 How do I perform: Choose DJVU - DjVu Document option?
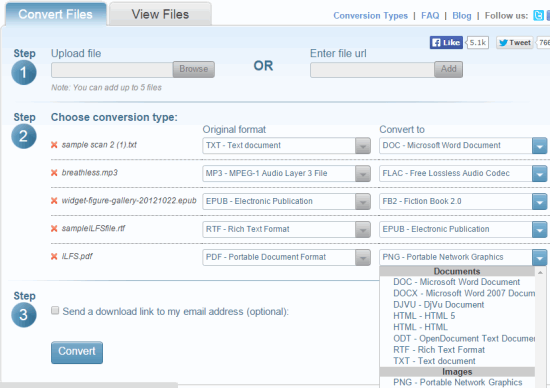(438, 305)
